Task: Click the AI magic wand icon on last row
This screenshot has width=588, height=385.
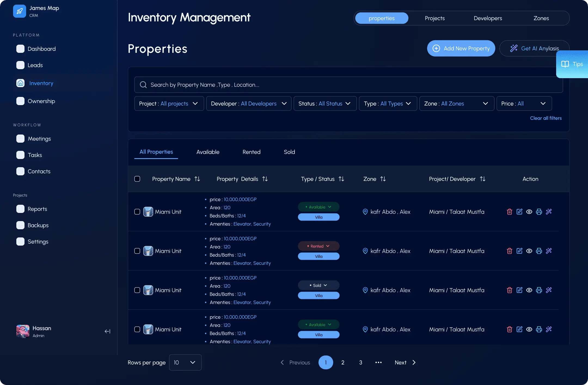Action: click(x=549, y=329)
